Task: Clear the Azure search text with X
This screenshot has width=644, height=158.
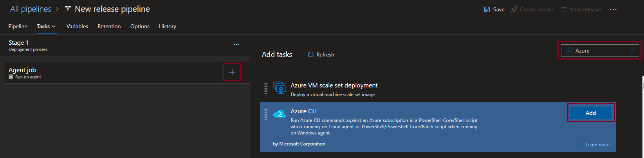Action: pos(632,51)
